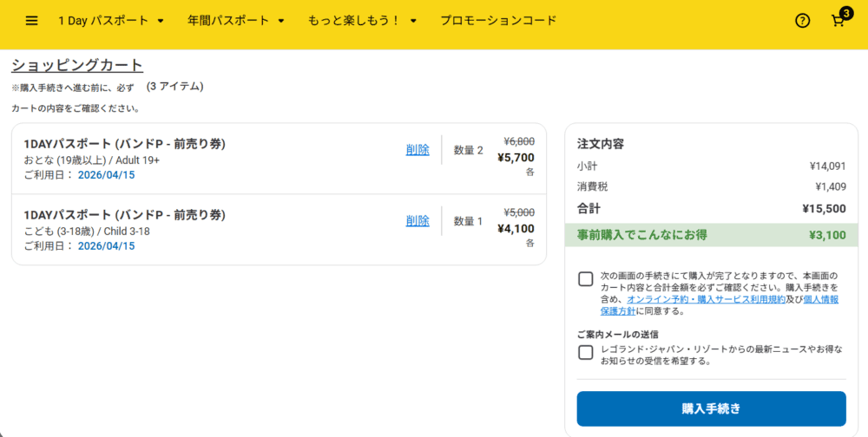Click the crossed-out ¥5,000 price
The width and height of the screenshot is (868, 437).
click(519, 212)
